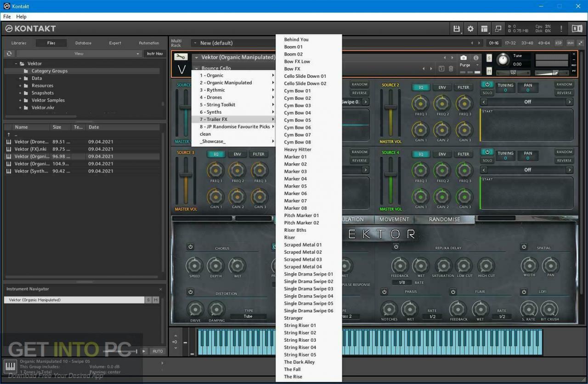
Task: Expand the Resources folder
Action: tap(20, 86)
